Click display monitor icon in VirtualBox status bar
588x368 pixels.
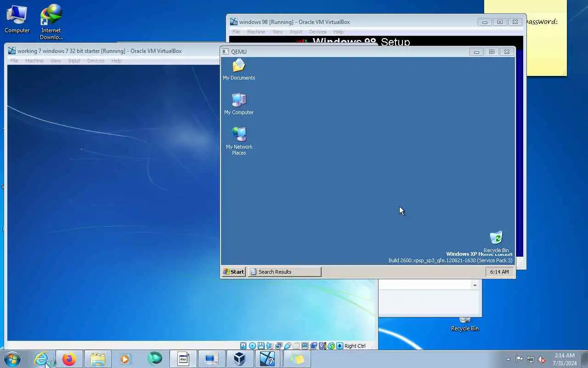[x=305, y=346]
